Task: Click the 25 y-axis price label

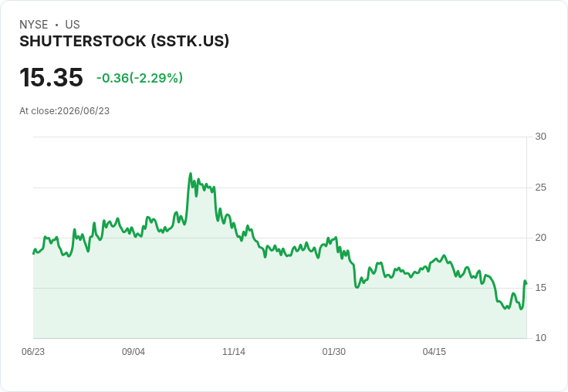Action: click(x=540, y=188)
